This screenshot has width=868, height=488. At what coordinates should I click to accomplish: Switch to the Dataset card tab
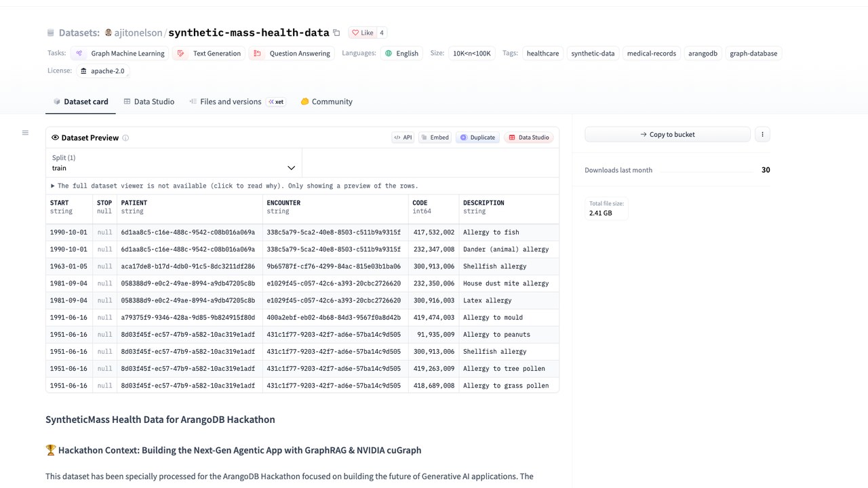(x=80, y=102)
